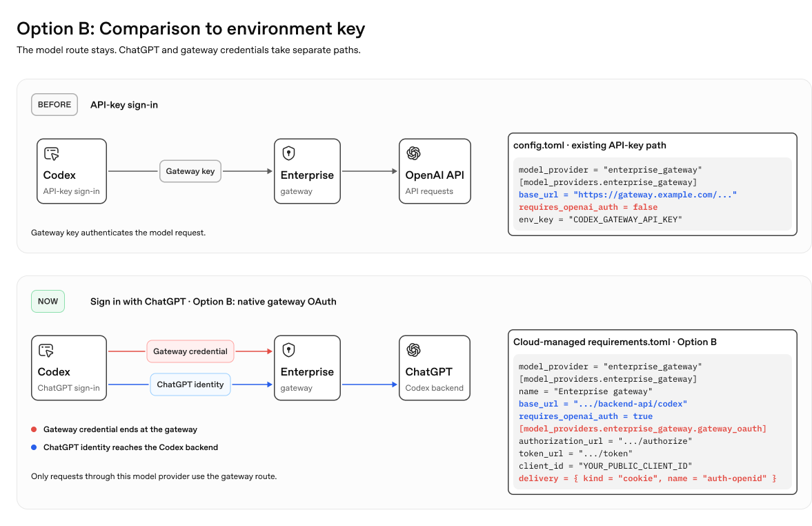Click the "Codex" label above "ChatGPT sign-in" caption
The height and width of the screenshot is (526, 812).
[x=54, y=372]
